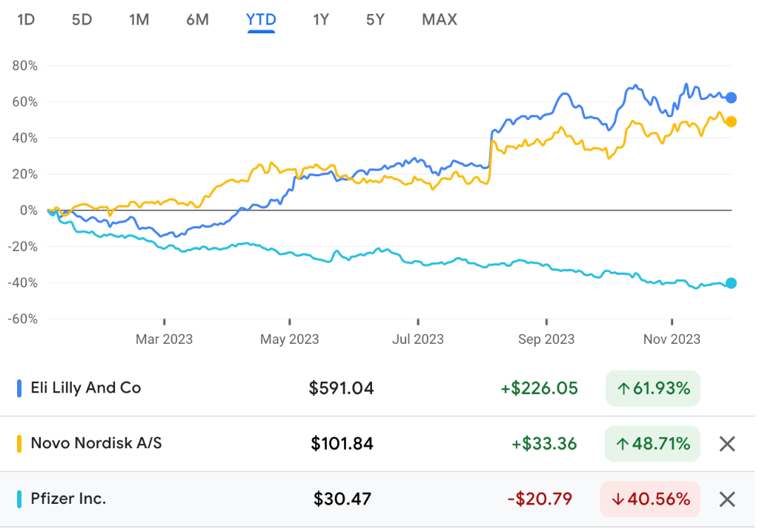This screenshot has height=532, width=759.
Task: Click the 61.93% gain badge
Action: (x=652, y=388)
